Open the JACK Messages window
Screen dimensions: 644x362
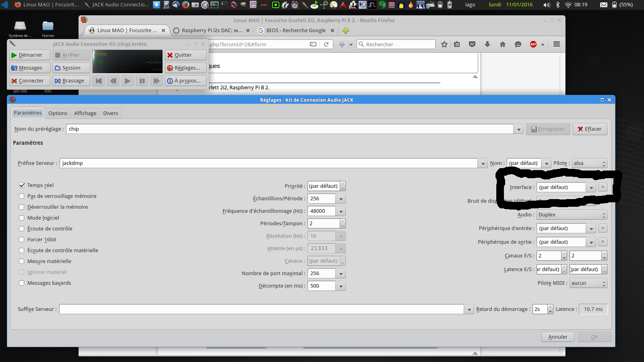(30, 68)
